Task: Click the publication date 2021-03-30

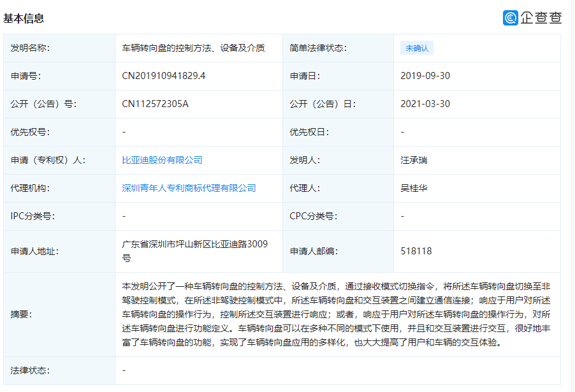Action: [x=425, y=104]
